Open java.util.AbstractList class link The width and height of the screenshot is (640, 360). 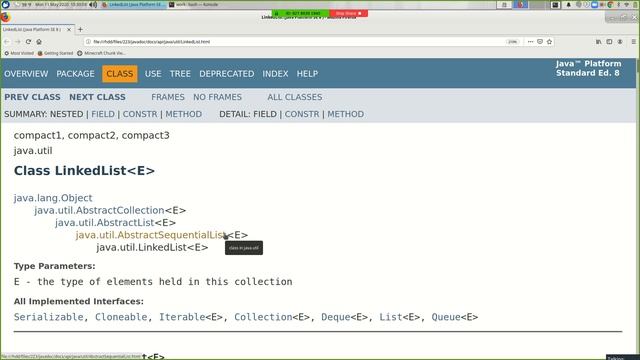point(104,223)
